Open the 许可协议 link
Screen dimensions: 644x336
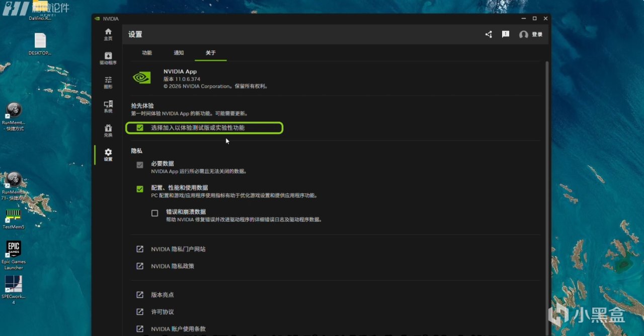pos(162,312)
